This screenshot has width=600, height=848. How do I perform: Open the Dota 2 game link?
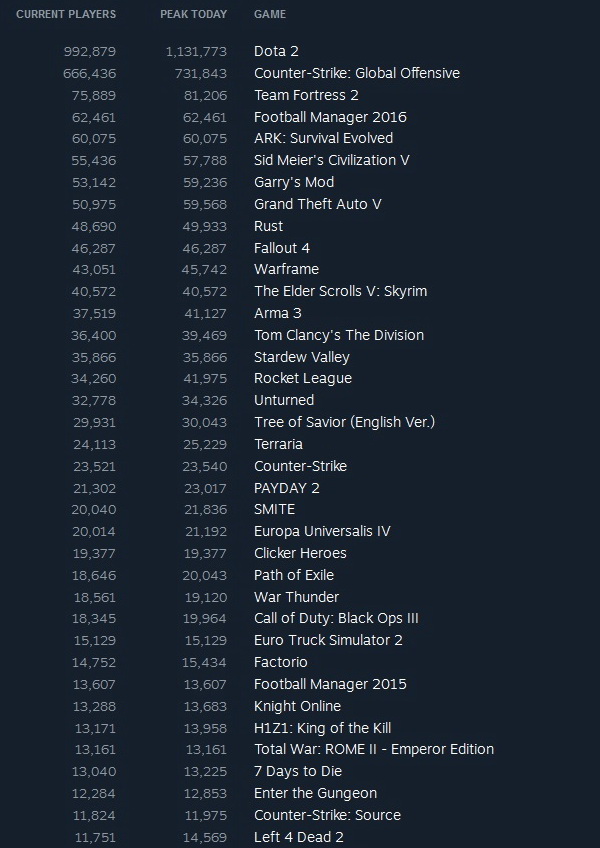(x=276, y=51)
